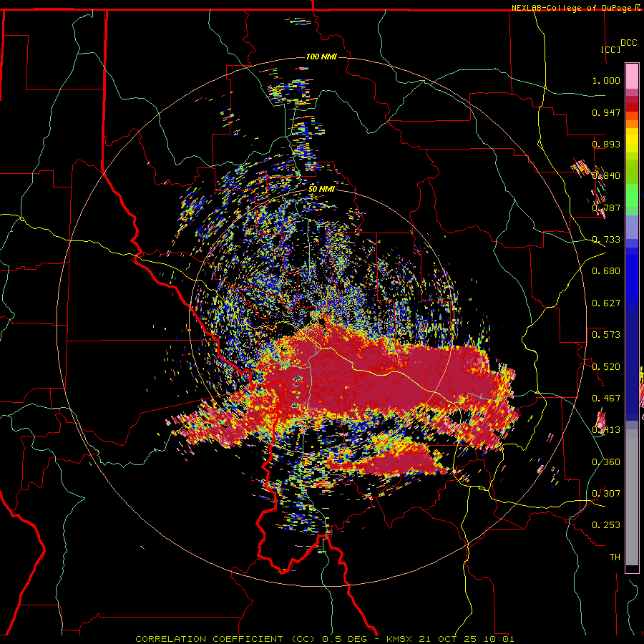Screen dimensions: 644x644
Task: Click the 0.253 scale value
Action: pos(606,525)
